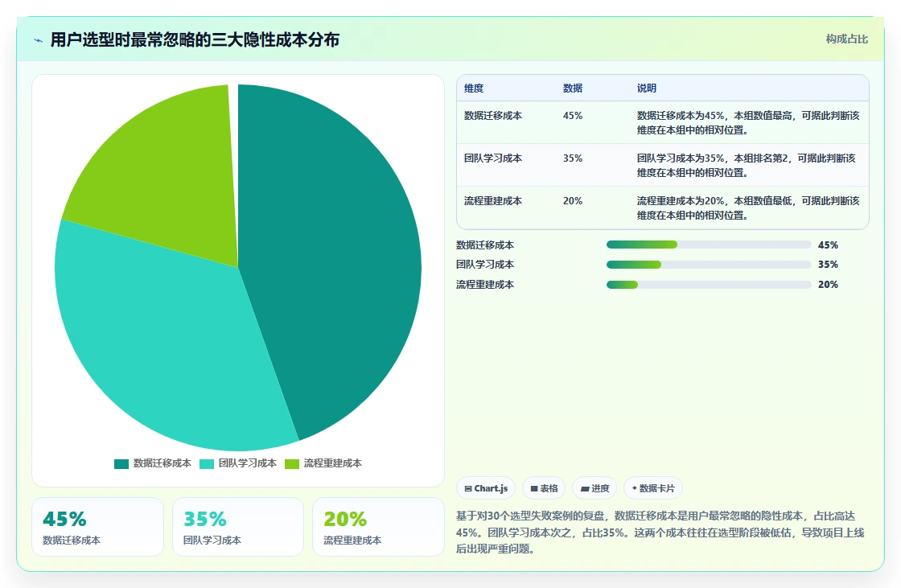Screen dimensions: 901x588
Task: Click the dark teal 数据迁移成本 legend swatch
Action: (121, 464)
